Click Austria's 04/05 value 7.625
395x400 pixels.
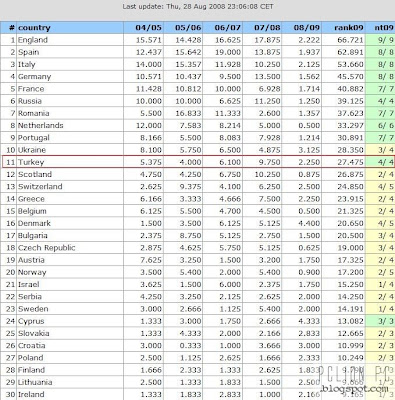coord(151,260)
